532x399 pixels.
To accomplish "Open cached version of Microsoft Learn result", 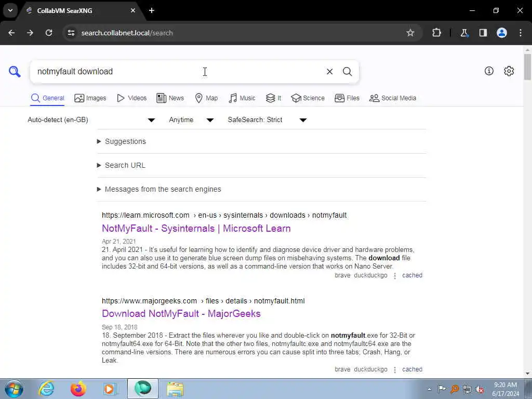I will [x=412, y=275].
